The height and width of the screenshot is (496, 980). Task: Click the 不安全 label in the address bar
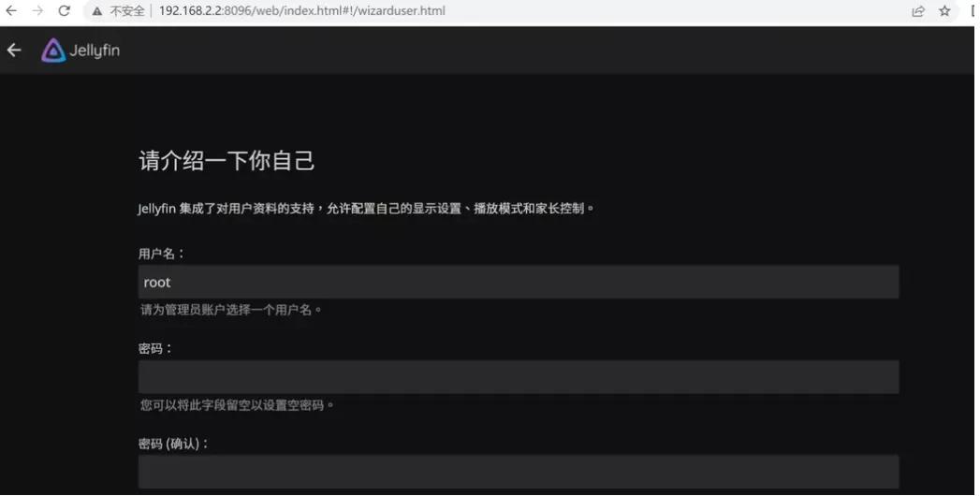click(127, 11)
